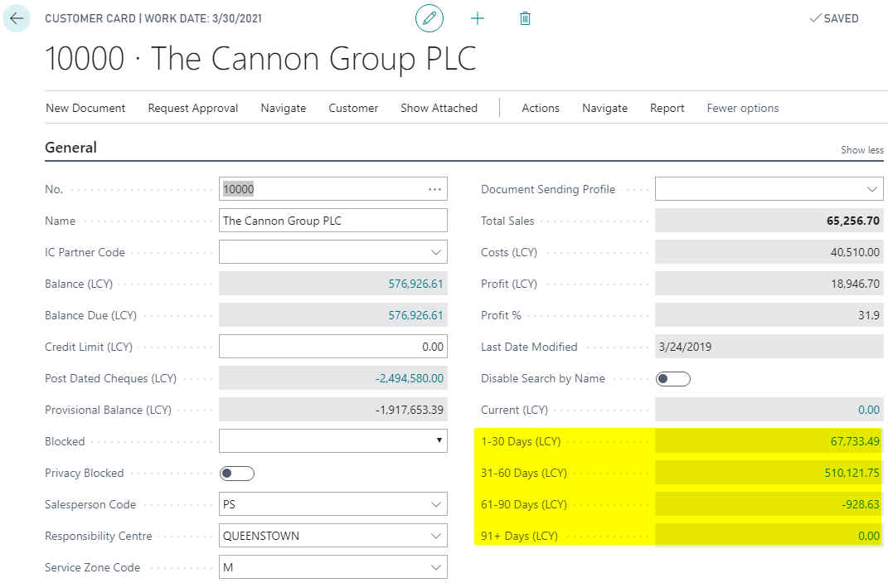
Task: Toggle the Privacy Blocked switch
Action: tap(236, 473)
